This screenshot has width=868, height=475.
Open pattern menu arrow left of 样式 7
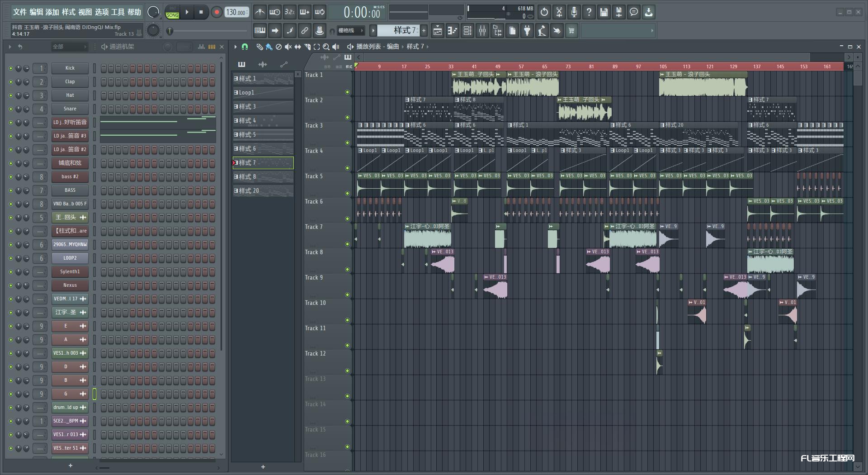[x=373, y=31]
